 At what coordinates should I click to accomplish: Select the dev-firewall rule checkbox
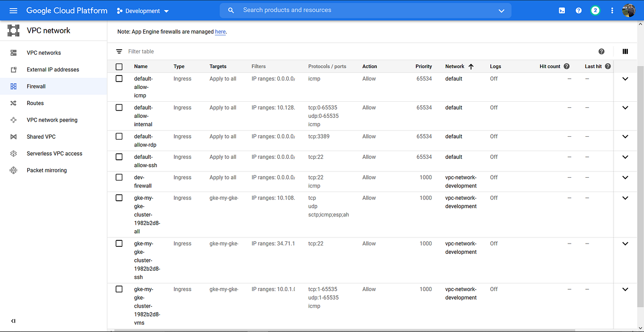119,177
